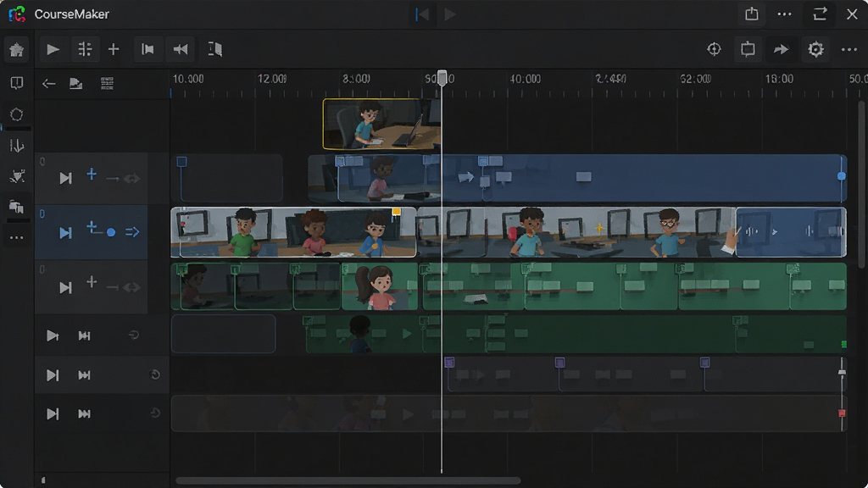Go to the home icon in the toolbar
Screen dimensions: 868x488
17,50
